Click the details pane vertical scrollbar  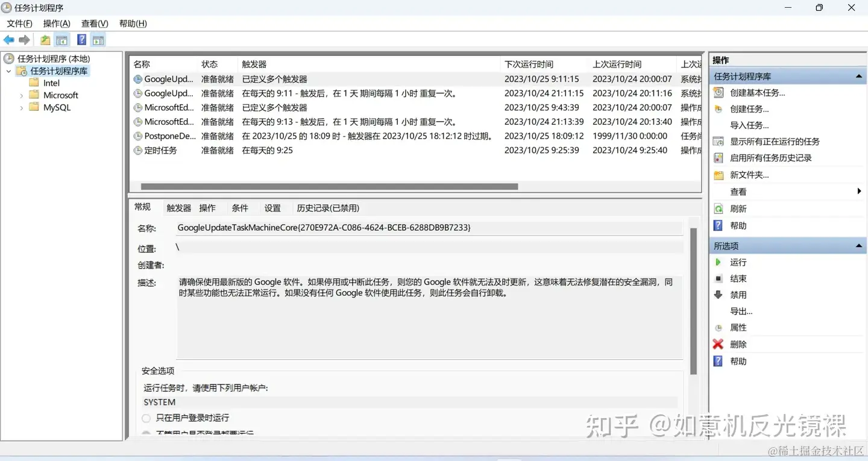(x=693, y=301)
